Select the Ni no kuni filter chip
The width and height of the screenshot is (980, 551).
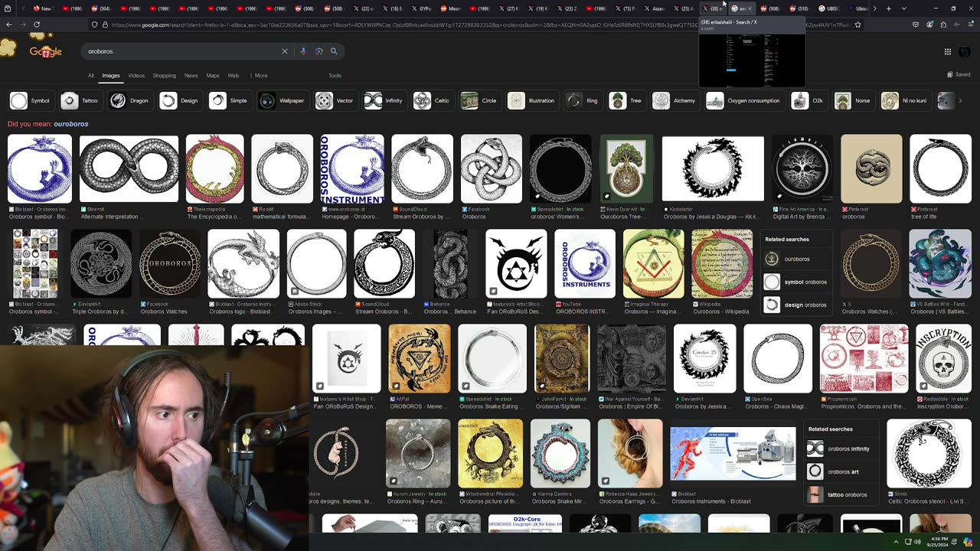click(905, 100)
